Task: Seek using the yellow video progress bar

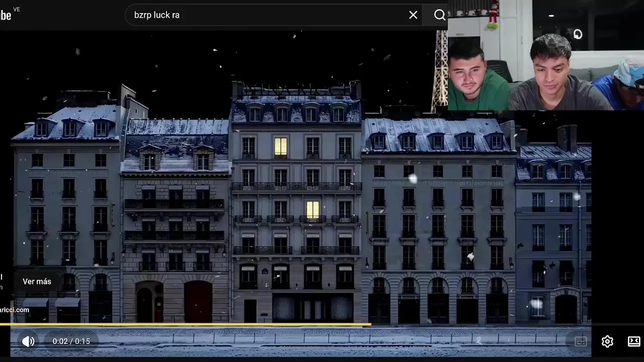Action: pyautogui.click(x=185, y=325)
